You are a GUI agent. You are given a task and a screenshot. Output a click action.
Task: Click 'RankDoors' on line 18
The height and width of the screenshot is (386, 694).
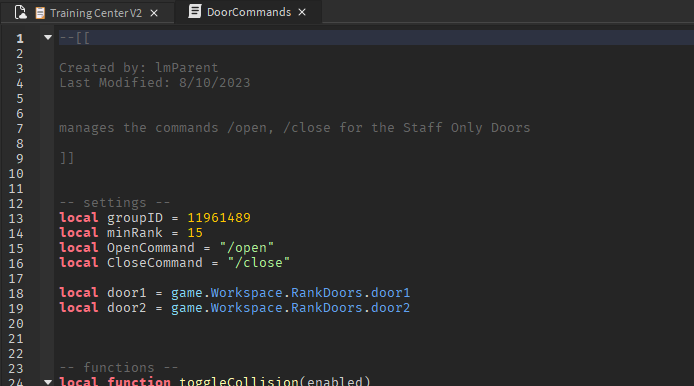326,293
